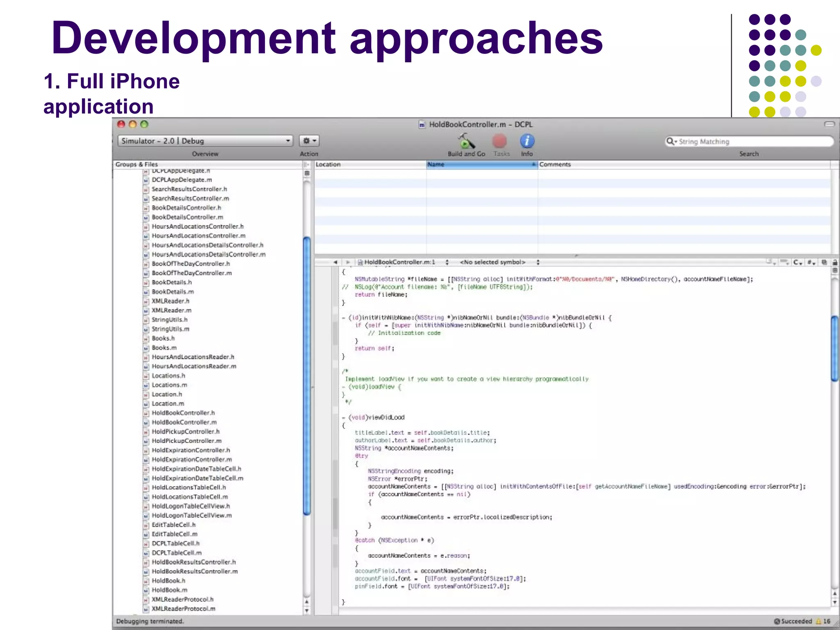Click the Location column header
Screen dimensions: 840x630
[x=370, y=164]
